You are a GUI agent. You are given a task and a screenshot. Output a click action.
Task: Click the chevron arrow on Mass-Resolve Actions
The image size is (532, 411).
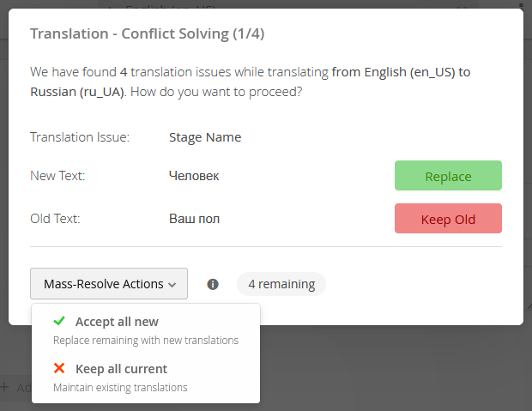(x=172, y=285)
